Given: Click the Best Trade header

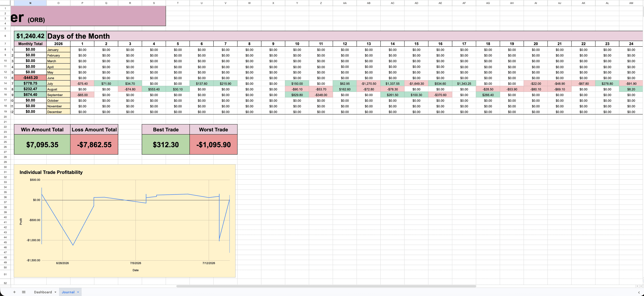Looking at the screenshot, I should pos(166,129).
